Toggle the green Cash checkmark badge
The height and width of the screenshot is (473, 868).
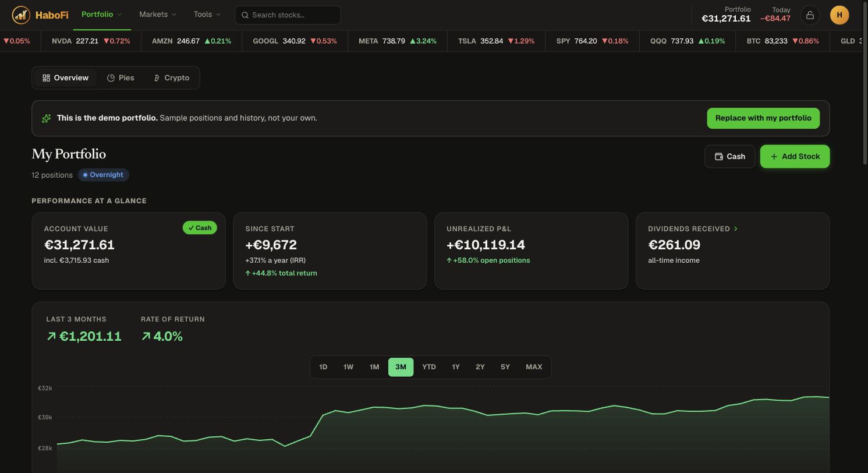click(x=200, y=228)
